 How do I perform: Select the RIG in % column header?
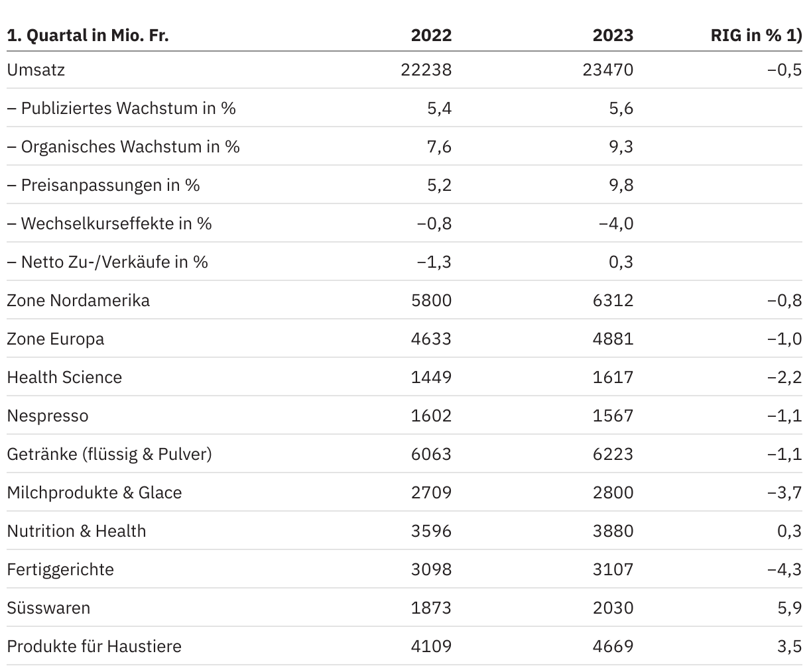click(756, 35)
